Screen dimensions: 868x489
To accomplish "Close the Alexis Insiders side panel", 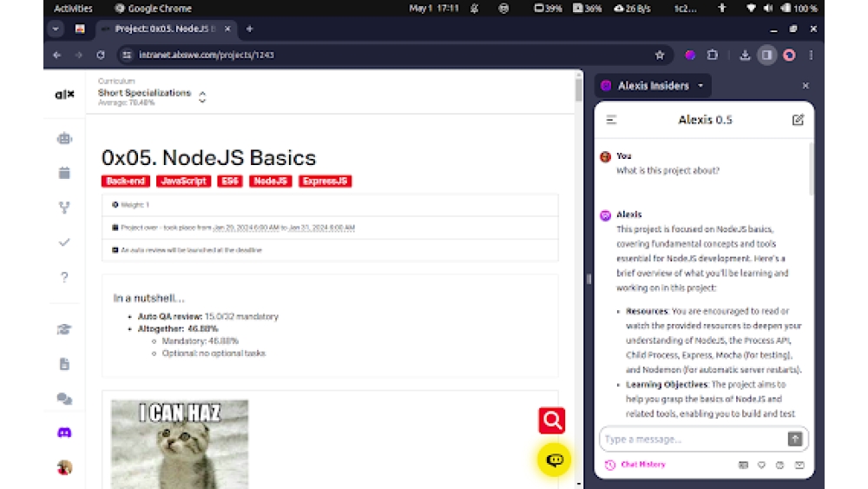I will (x=806, y=86).
